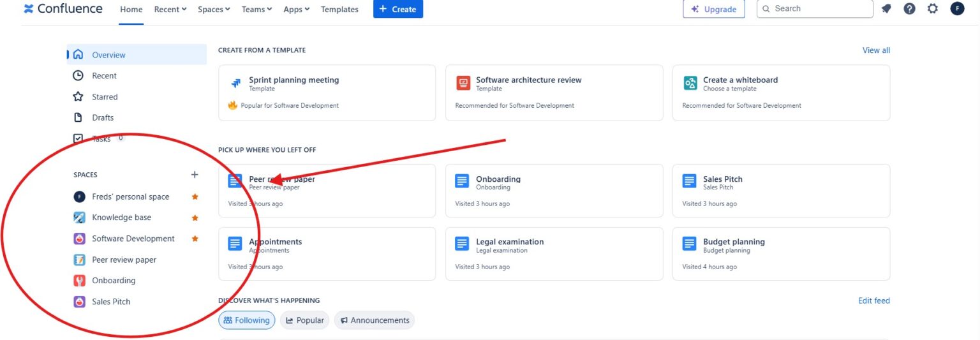Expand the Spaces dropdown menu

pyautogui.click(x=214, y=10)
